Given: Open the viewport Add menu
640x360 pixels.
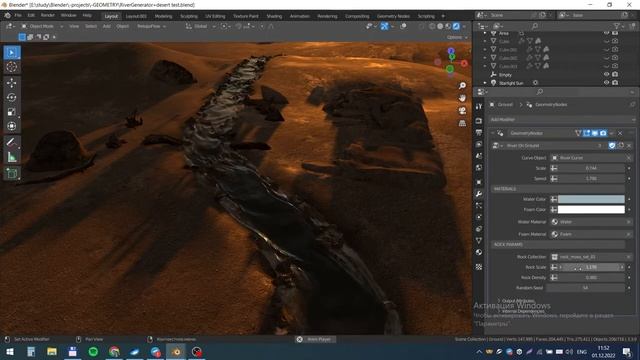Looking at the screenshot, I should (107, 26).
